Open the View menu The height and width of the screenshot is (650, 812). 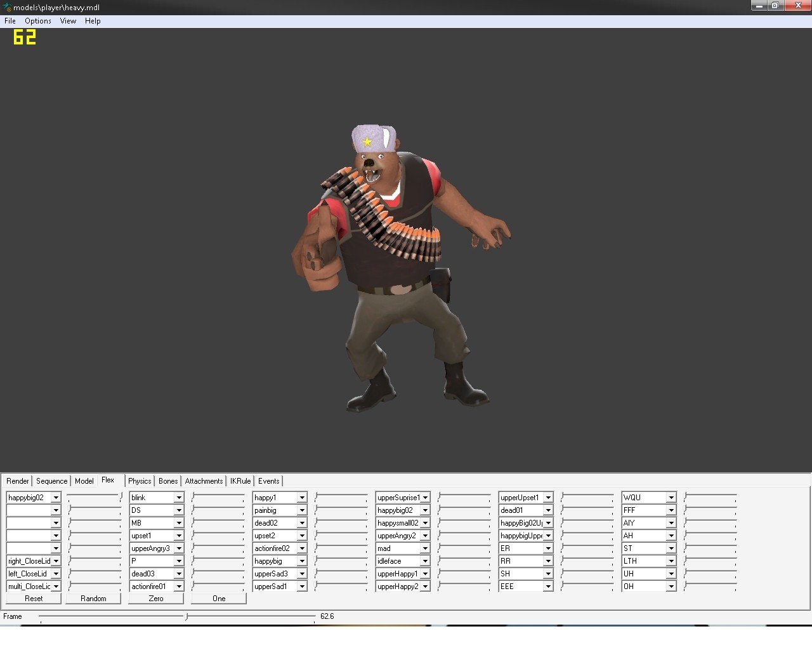68,21
